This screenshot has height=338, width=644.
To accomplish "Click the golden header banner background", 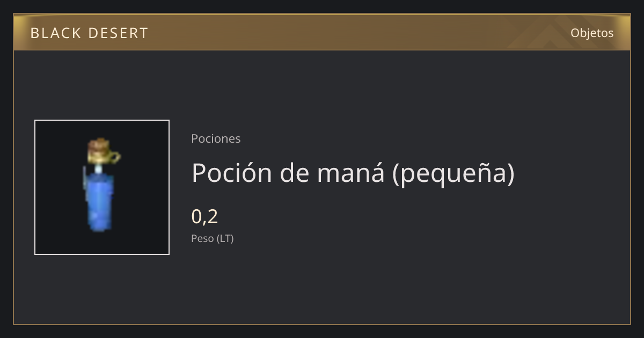I will coord(322,32).
